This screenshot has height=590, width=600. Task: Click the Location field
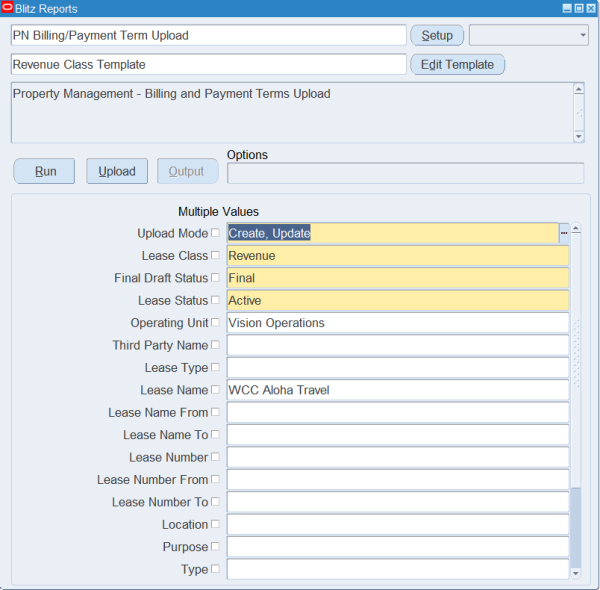[398, 524]
